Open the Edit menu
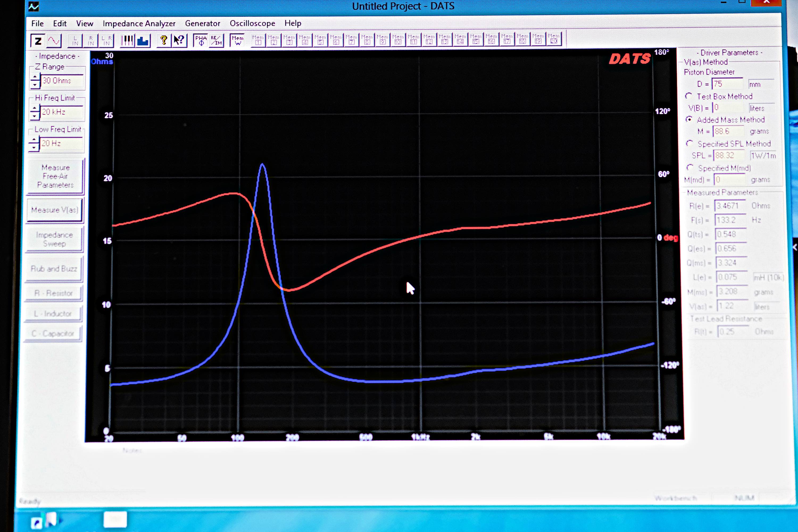The height and width of the screenshot is (532, 798). coord(60,23)
